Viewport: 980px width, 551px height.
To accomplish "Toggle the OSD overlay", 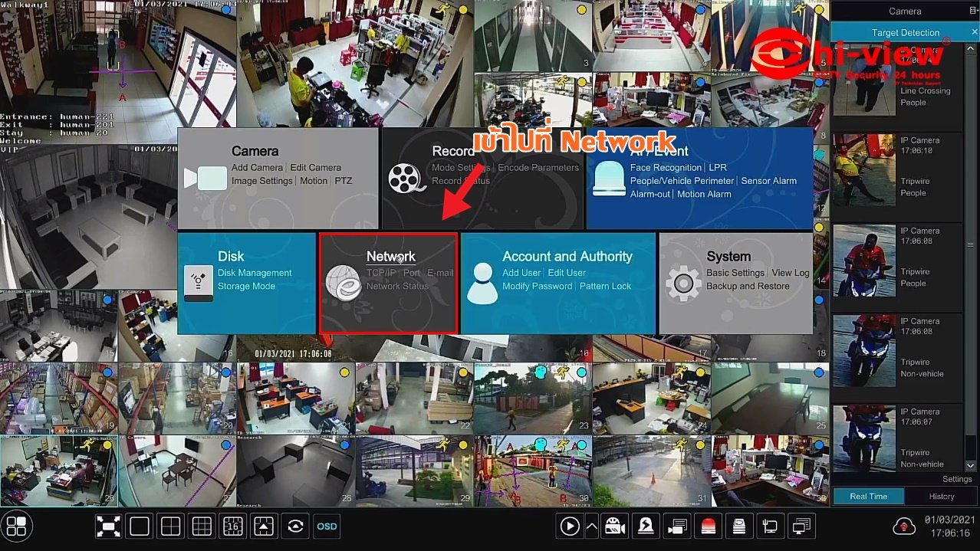I will click(x=327, y=526).
